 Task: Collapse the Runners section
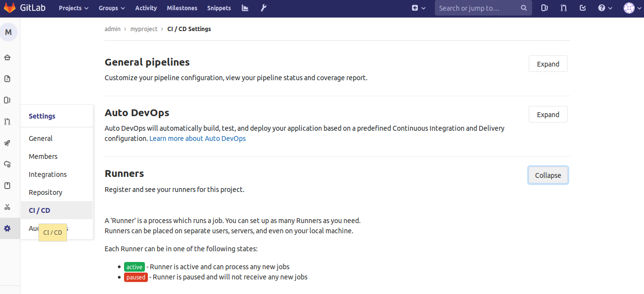pyautogui.click(x=548, y=175)
